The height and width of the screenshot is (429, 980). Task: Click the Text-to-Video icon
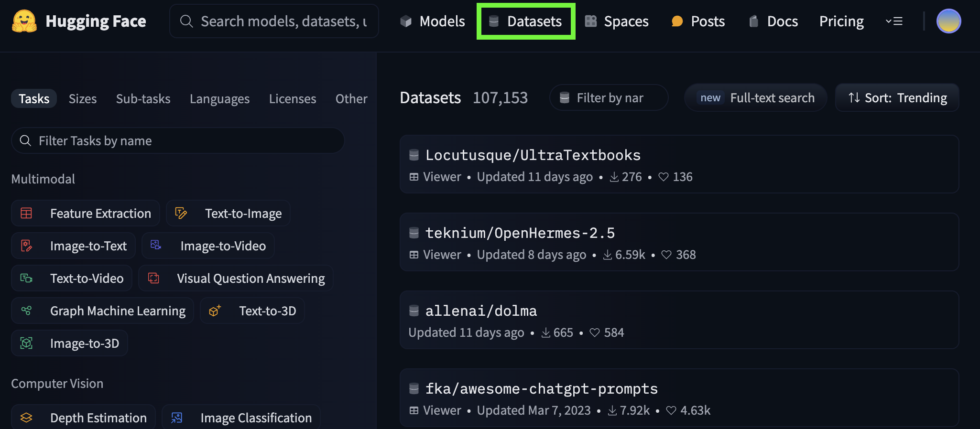pyautogui.click(x=26, y=278)
